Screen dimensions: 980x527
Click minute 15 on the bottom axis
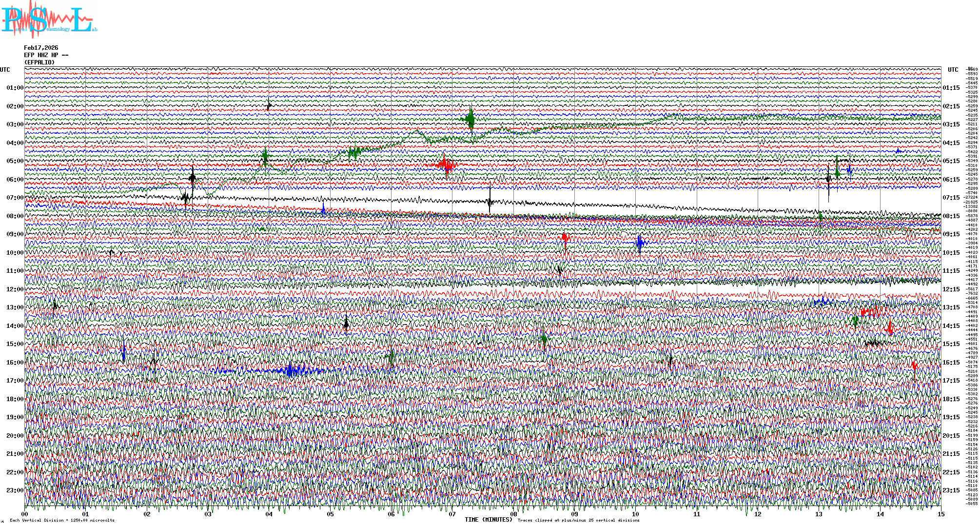coord(941,514)
